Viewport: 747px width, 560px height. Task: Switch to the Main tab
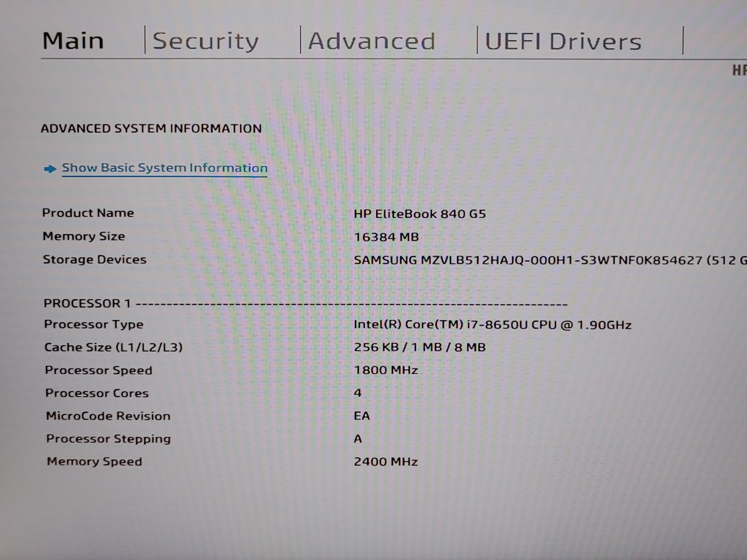tap(73, 41)
